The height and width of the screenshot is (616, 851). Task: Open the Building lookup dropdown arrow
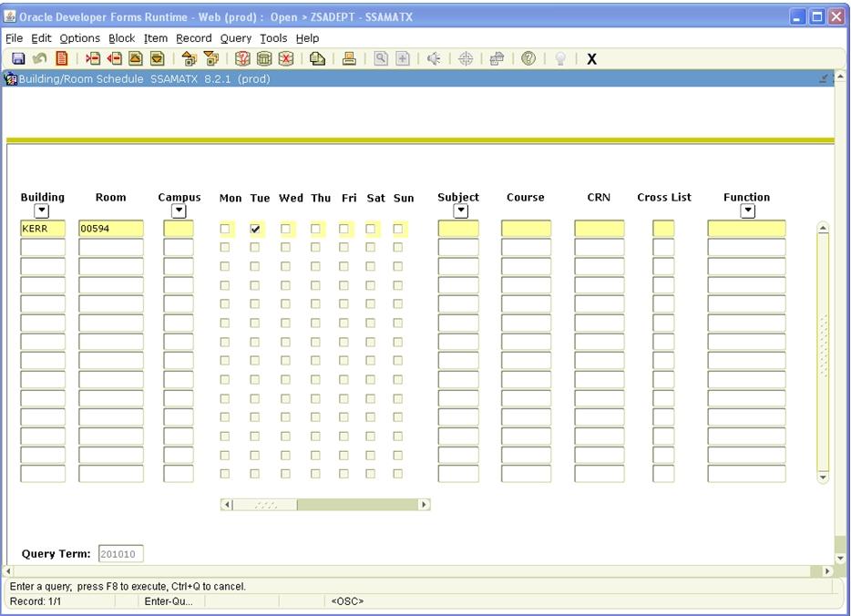(42, 210)
